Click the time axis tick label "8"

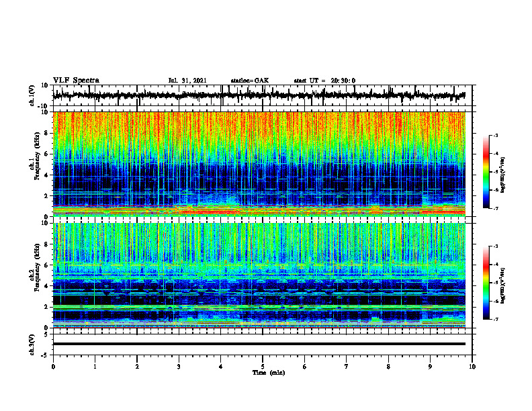point(388,367)
